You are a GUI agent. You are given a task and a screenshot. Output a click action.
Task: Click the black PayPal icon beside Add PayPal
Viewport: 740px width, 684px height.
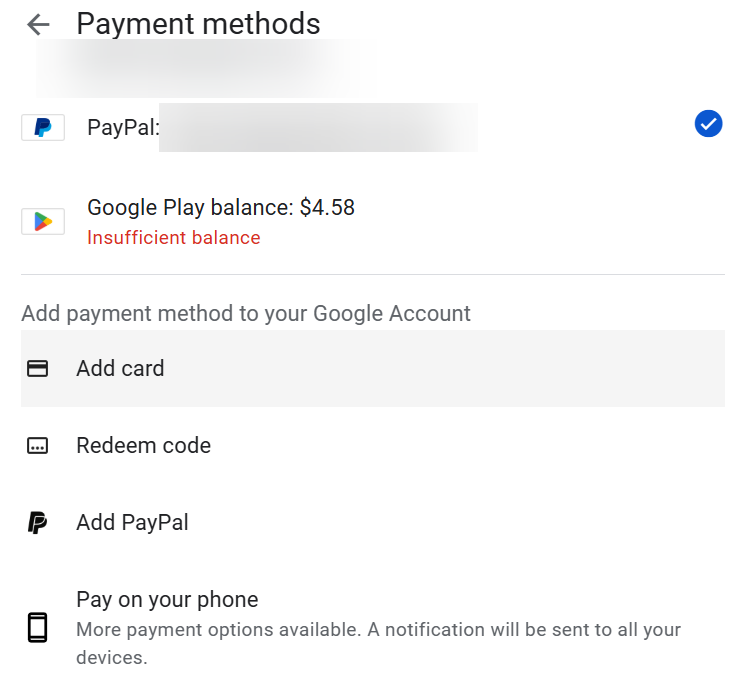[x=37, y=523]
